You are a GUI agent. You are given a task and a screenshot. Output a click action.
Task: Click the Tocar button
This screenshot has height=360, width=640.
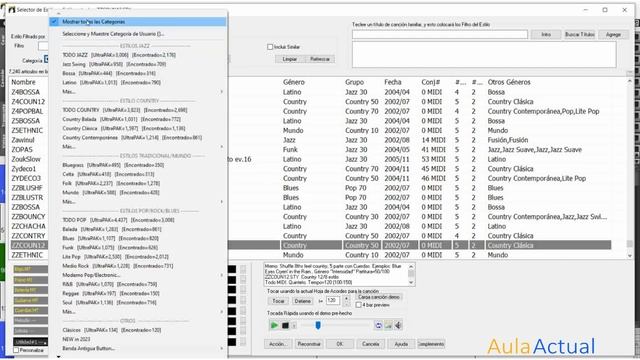(x=278, y=301)
